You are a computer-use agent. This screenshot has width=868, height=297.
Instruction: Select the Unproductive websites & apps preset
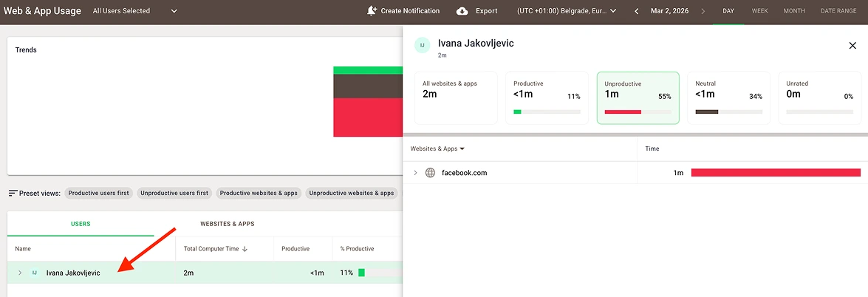click(x=351, y=193)
